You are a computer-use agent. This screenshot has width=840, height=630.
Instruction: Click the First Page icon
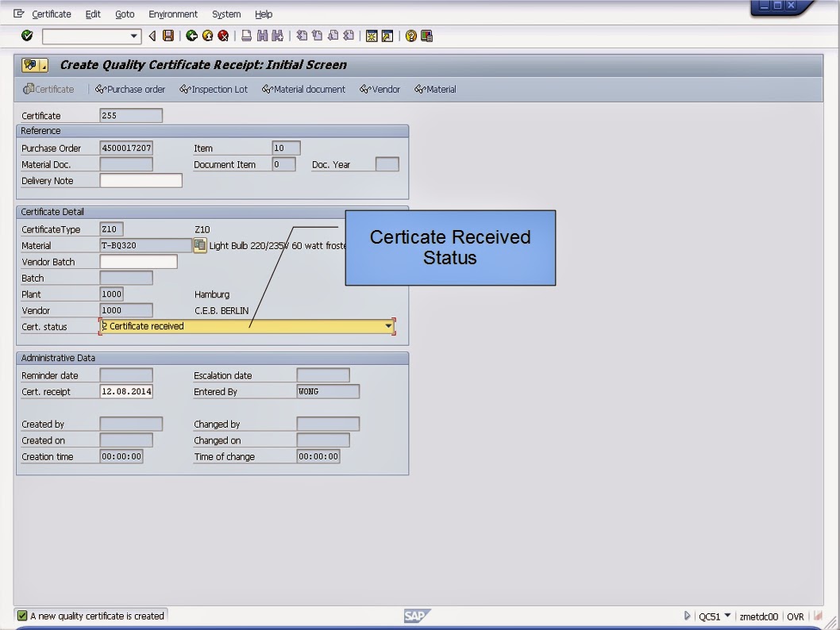click(x=302, y=36)
